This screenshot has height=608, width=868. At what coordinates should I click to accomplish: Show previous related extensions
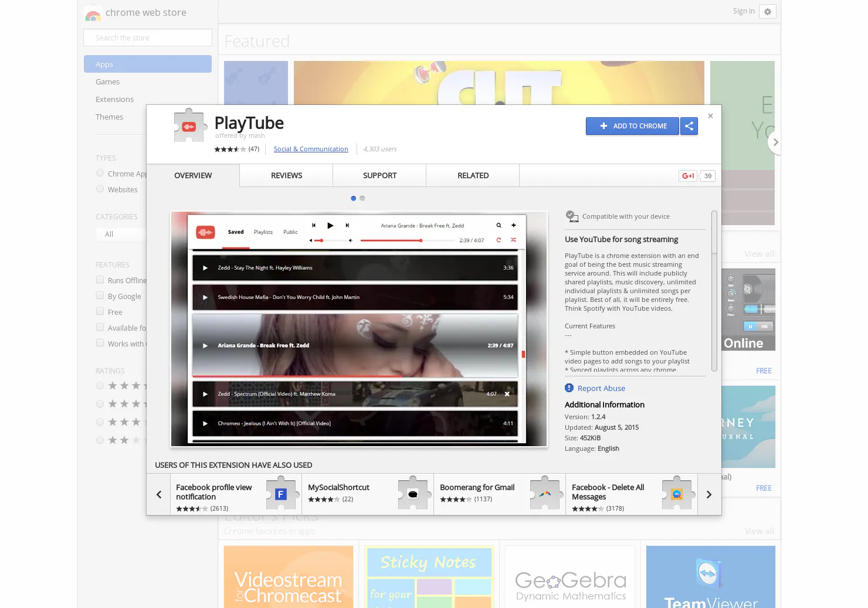pos(159,495)
